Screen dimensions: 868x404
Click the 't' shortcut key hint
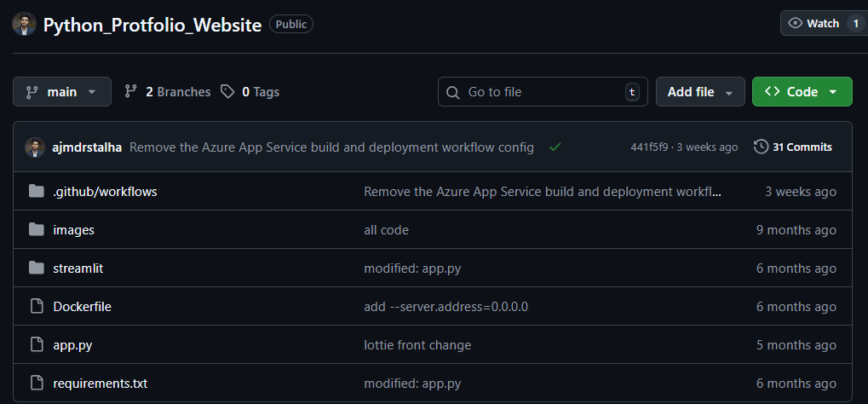632,92
